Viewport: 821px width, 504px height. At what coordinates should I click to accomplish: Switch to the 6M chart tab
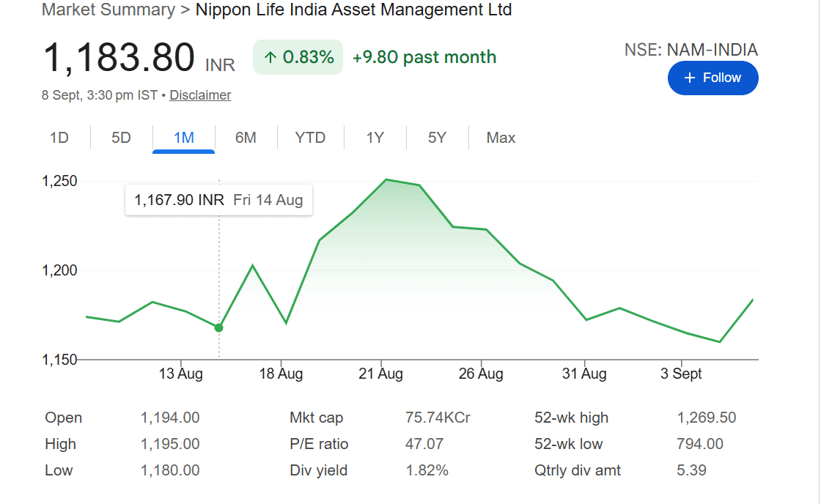pyautogui.click(x=246, y=138)
